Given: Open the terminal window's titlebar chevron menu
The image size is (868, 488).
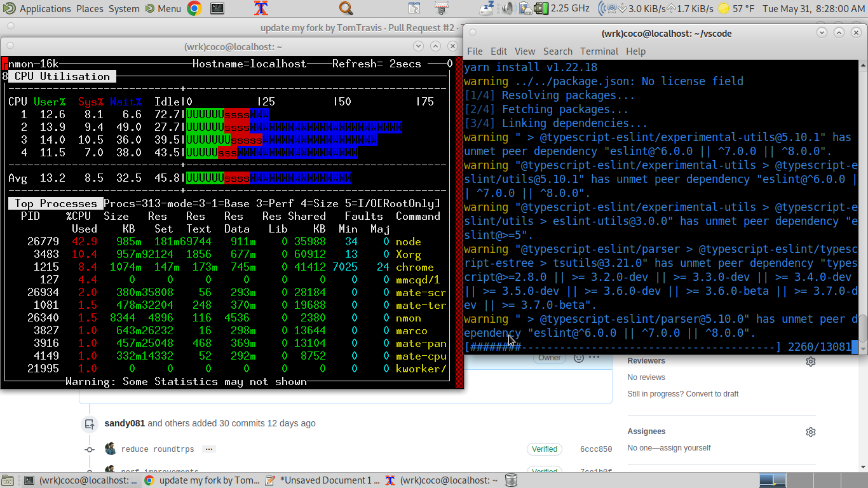Looking at the screenshot, I should click(x=822, y=32).
